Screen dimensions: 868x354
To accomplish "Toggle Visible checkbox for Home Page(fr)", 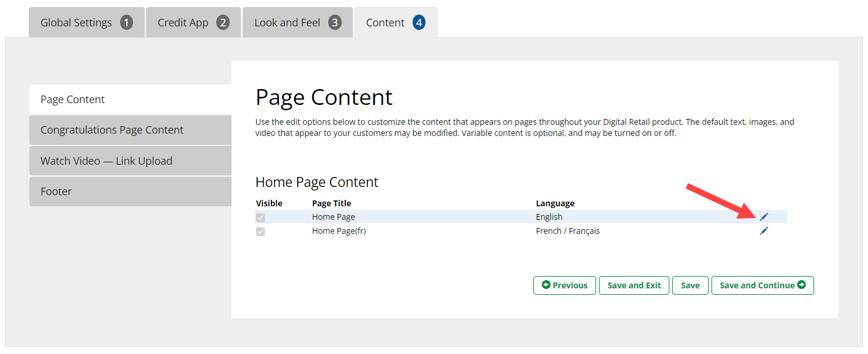I will point(260,232).
